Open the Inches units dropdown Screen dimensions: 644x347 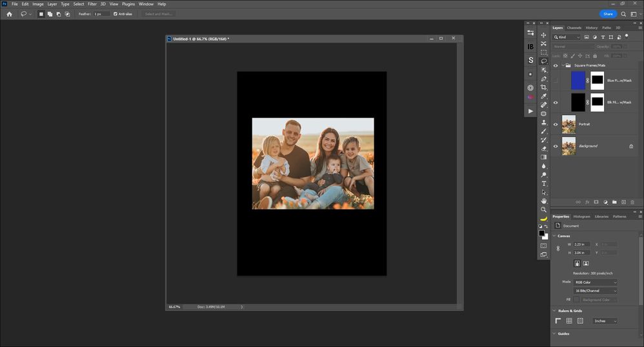(x=605, y=321)
